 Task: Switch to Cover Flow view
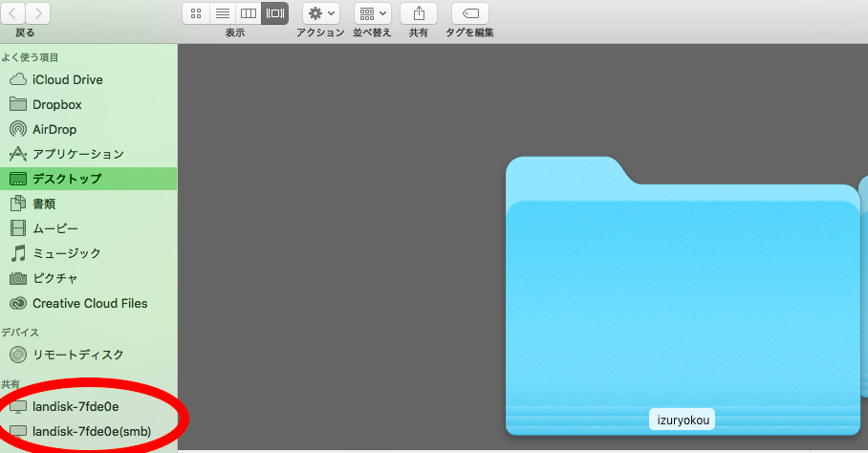pos(275,13)
